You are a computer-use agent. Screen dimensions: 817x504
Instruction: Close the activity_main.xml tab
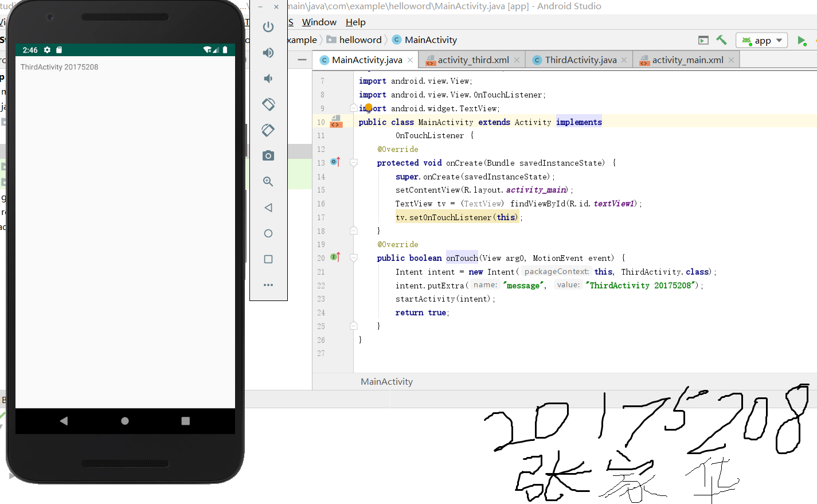[731, 60]
